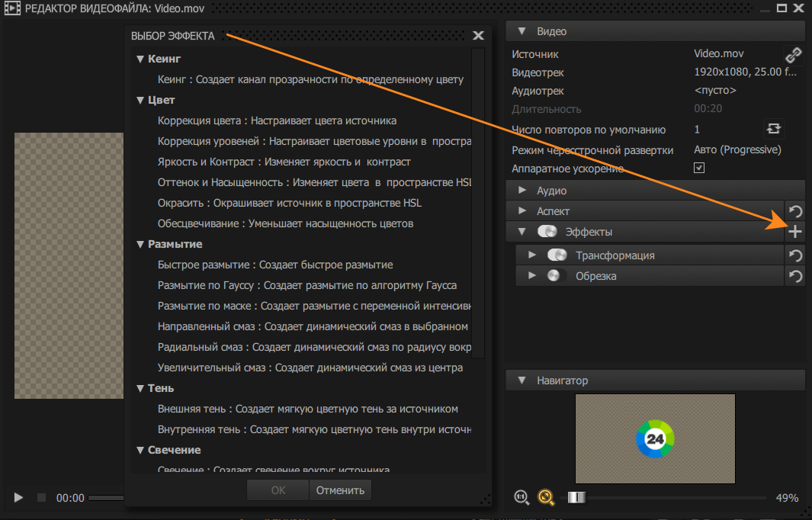Viewport: 812px width, 520px height.
Task: Click the add effect plus icon
Action: click(x=794, y=232)
